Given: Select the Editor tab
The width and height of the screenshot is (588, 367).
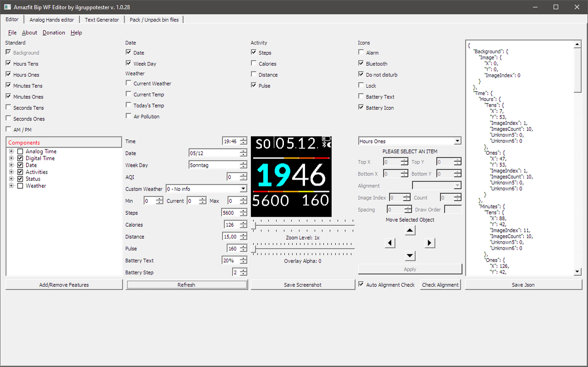Looking at the screenshot, I should [x=12, y=19].
